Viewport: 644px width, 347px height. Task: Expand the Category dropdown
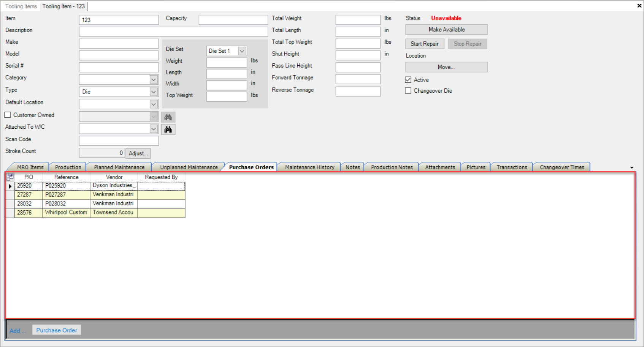[154, 79]
